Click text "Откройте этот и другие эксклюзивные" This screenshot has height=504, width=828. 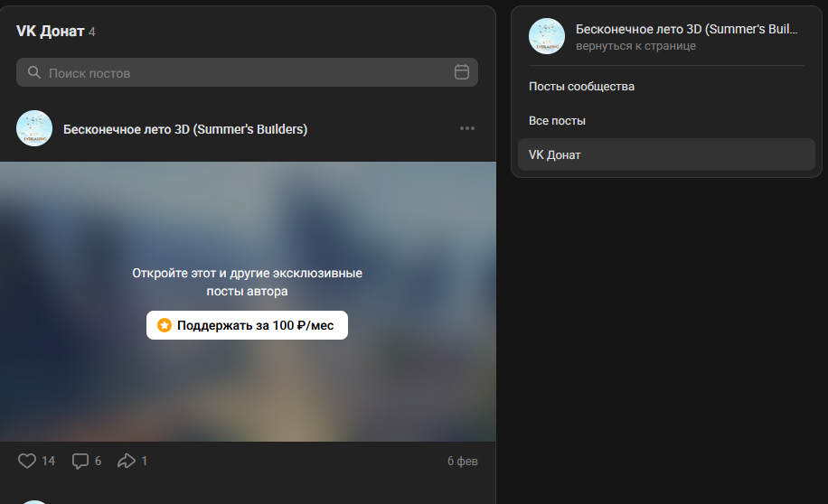click(x=247, y=274)
